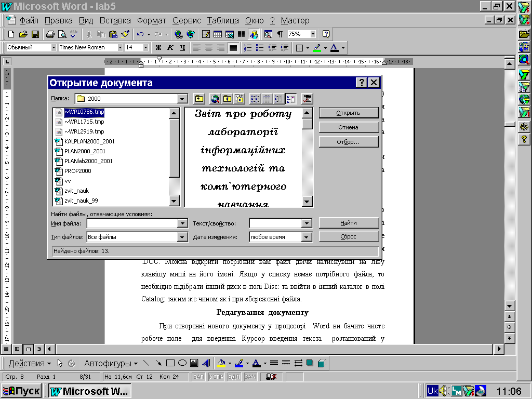
Task: Open the Таблица menu
Action: (x=223, y=21)
